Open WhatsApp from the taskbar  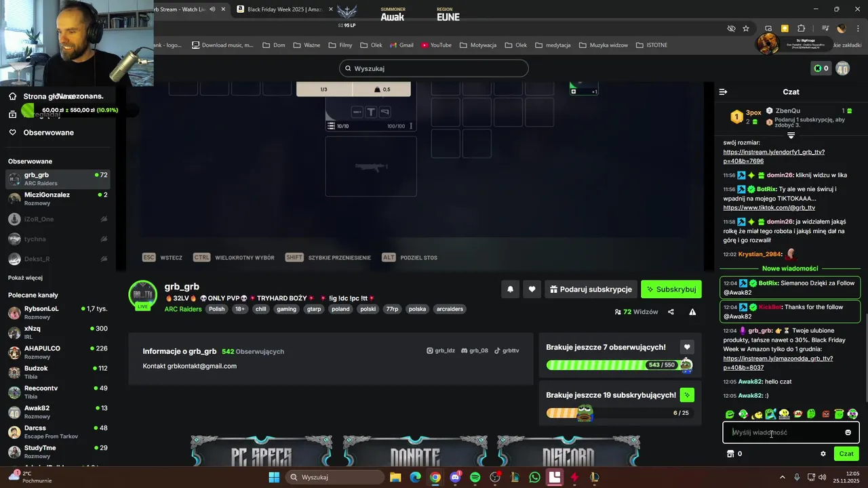(535, 477)
